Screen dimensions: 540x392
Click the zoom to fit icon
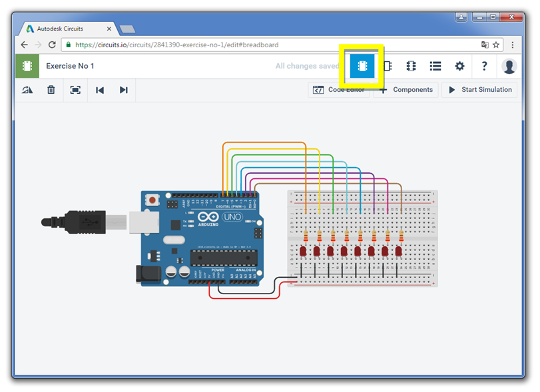[x=75, y=90]
